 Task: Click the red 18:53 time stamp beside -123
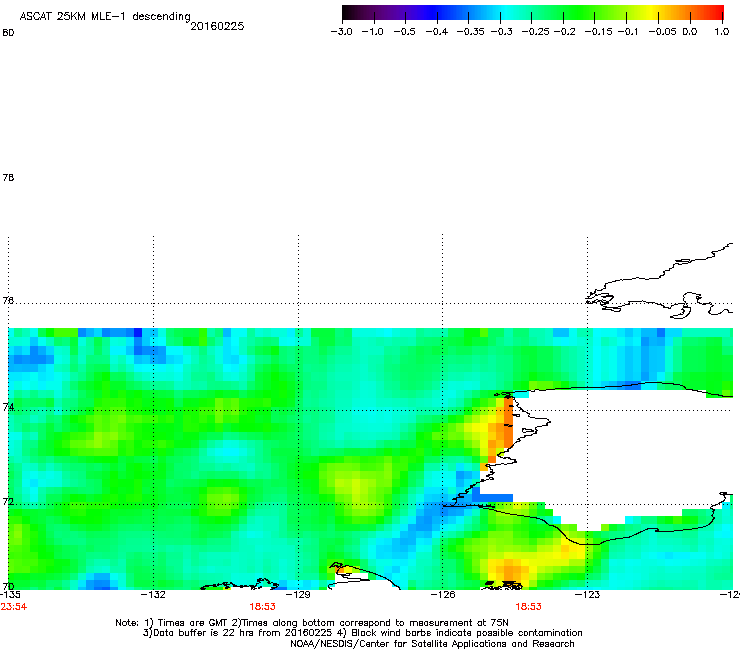528,607
